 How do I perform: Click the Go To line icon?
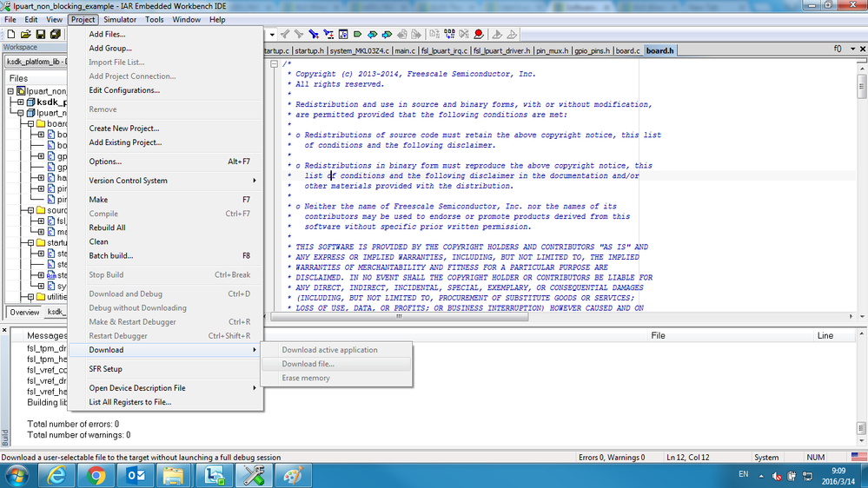343,35
